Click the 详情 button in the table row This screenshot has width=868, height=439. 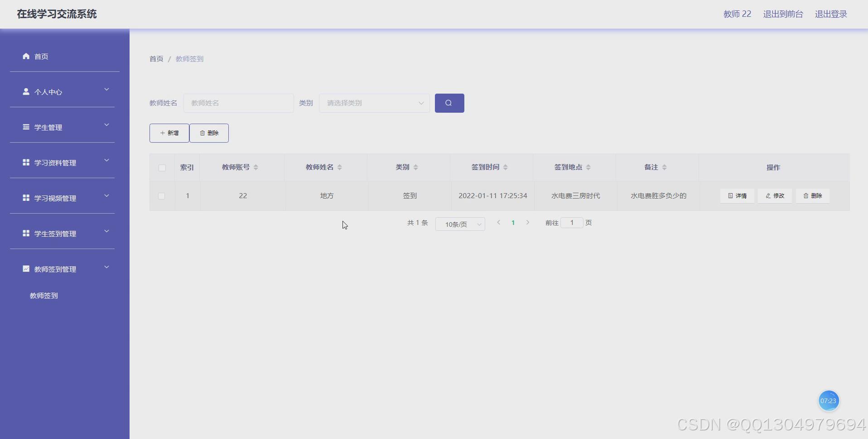pos(737,196)
